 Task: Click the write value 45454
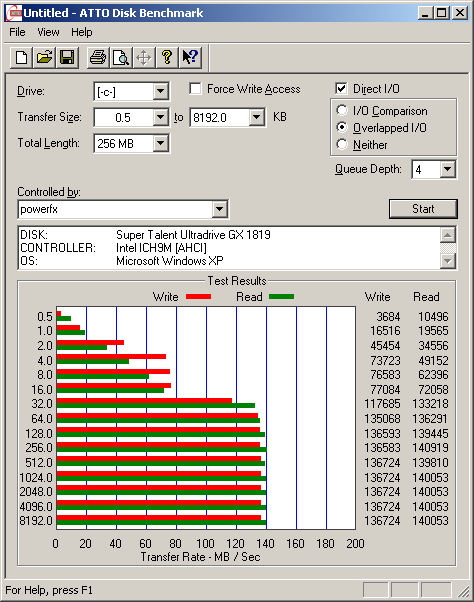click(x=385, y=346)
